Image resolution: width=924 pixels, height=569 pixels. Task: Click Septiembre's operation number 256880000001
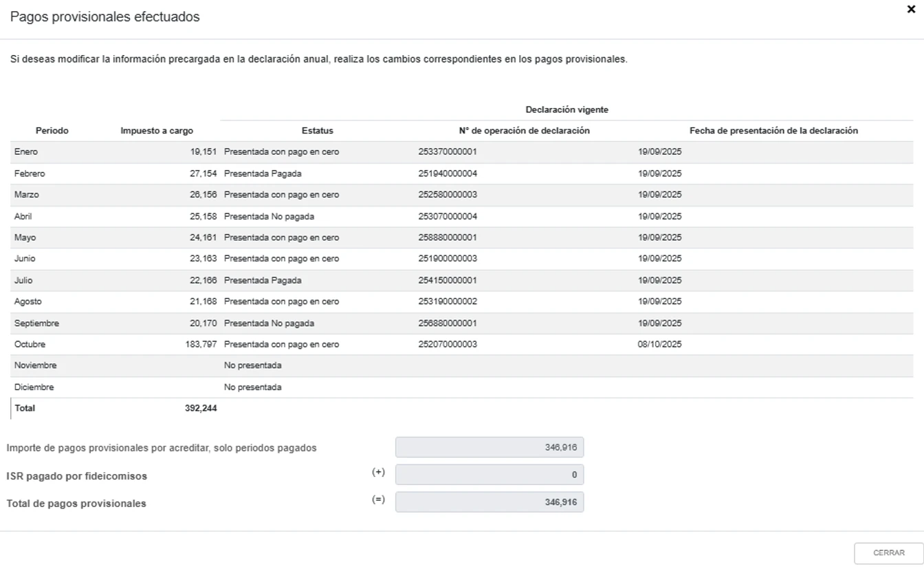pyautogui.click(x=448, y=323)
